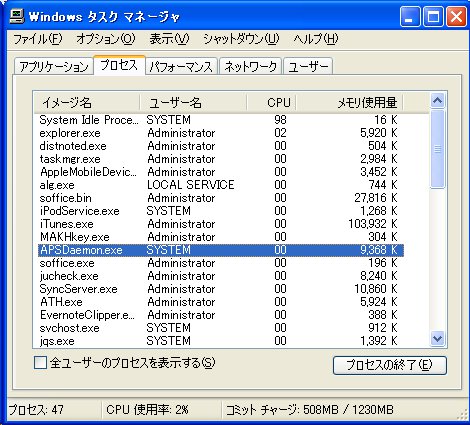Select the explorer.exe process
The image size is (470, 425).
(x=221, y=133)
